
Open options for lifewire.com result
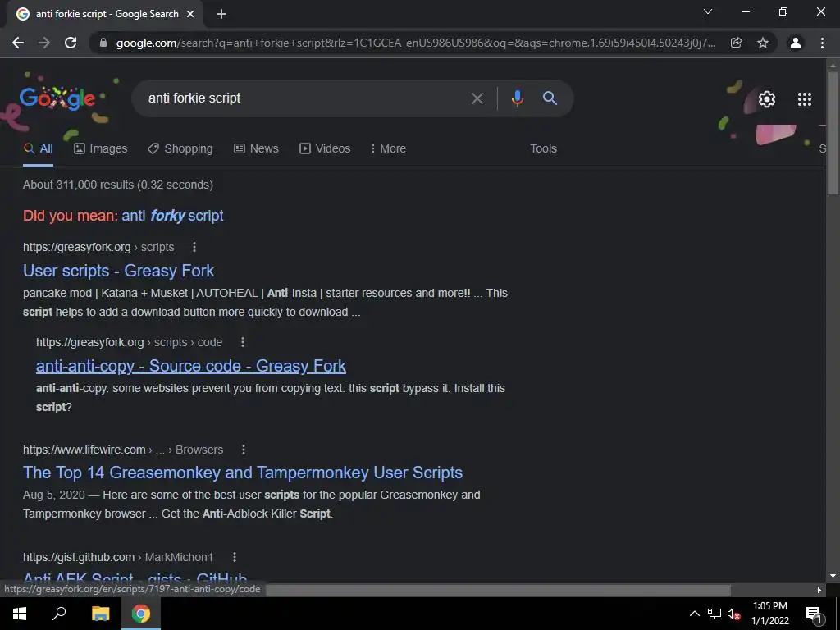[x=243, y=450]
